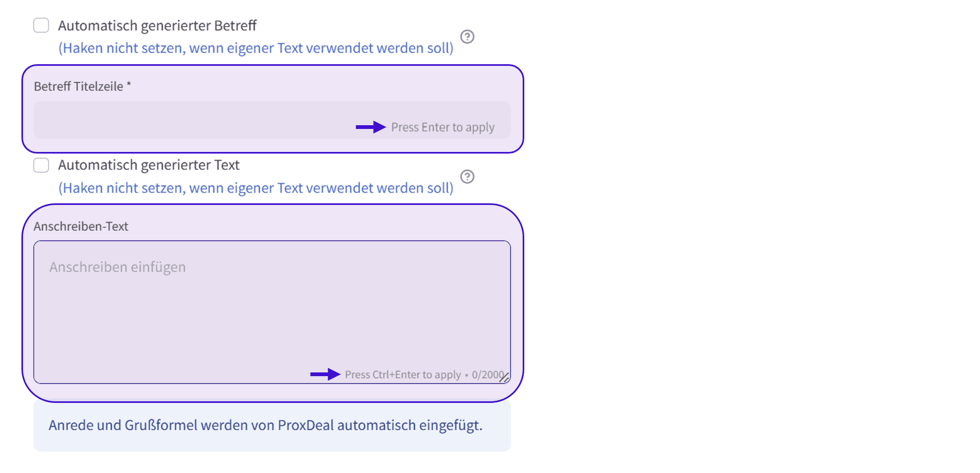Tick the Automatisch generierter Text checkbox

coord(41,165)
